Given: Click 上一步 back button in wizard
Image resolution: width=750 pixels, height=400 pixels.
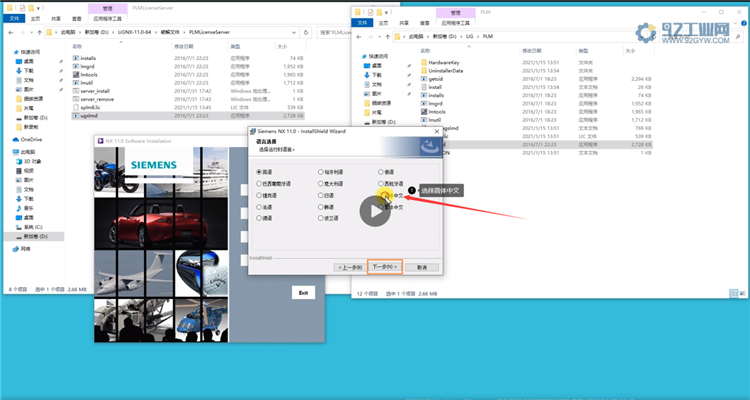Looking at the screenshot, I should tap(350, 267).
